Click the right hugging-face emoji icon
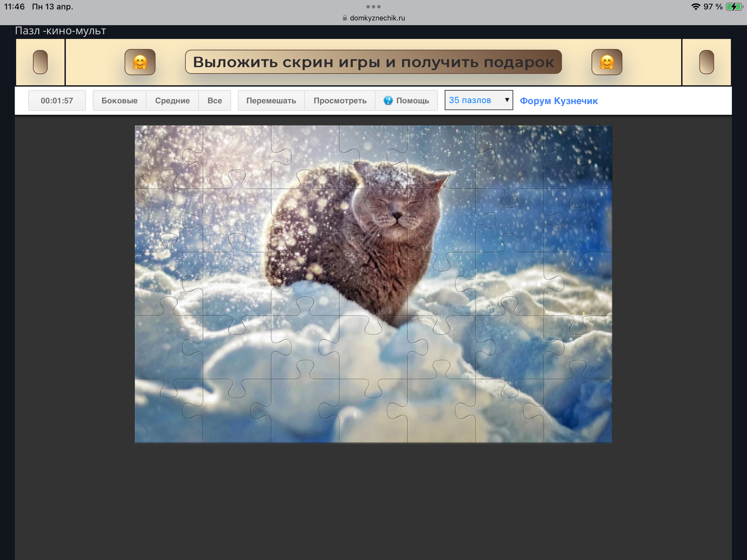Image resolution: width=747 pixels, height=560 pixels. point(607,62)
